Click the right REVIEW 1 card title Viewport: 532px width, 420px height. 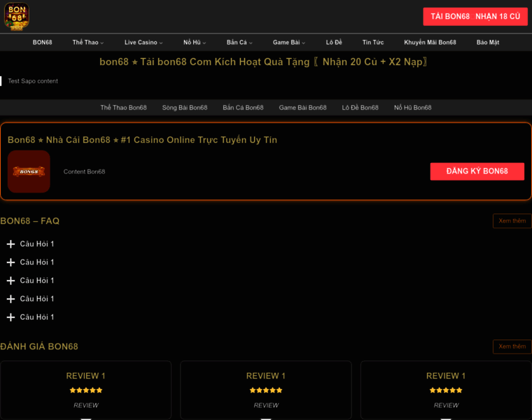coord(446,376)
